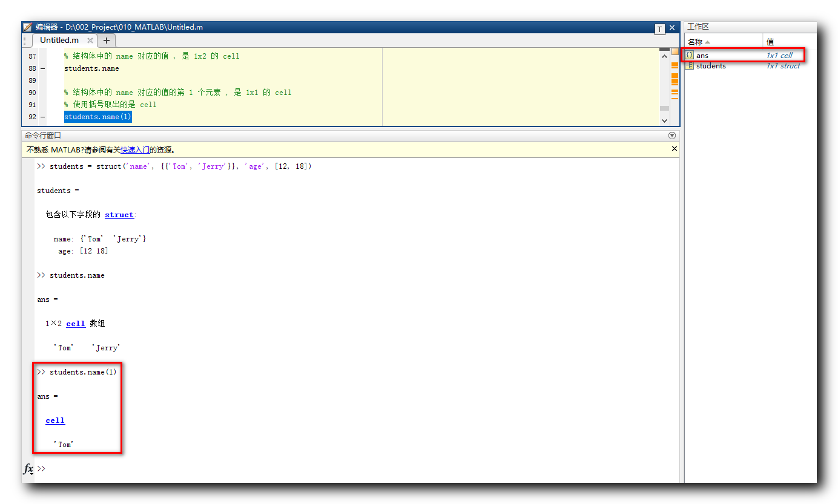Click the 1x1 cell value
This screenshot has width=838, height=504.
779,55
